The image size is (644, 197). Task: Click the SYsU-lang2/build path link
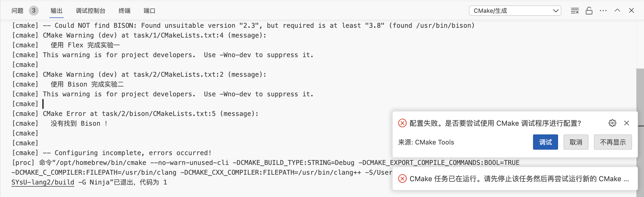[42, 182]
